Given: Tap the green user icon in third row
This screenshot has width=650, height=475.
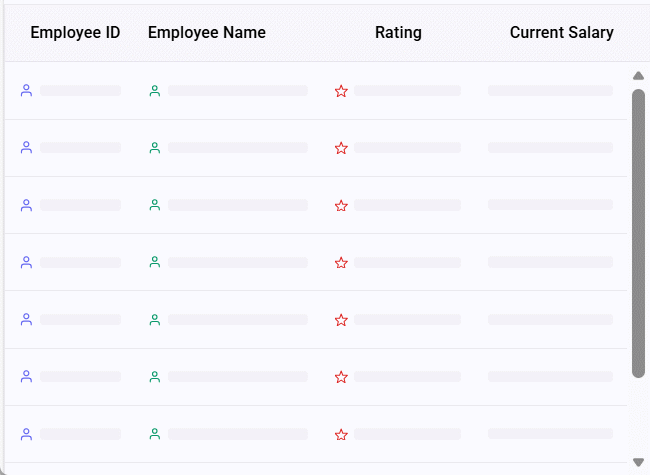Looking at the screenshot, I should 155,205.
